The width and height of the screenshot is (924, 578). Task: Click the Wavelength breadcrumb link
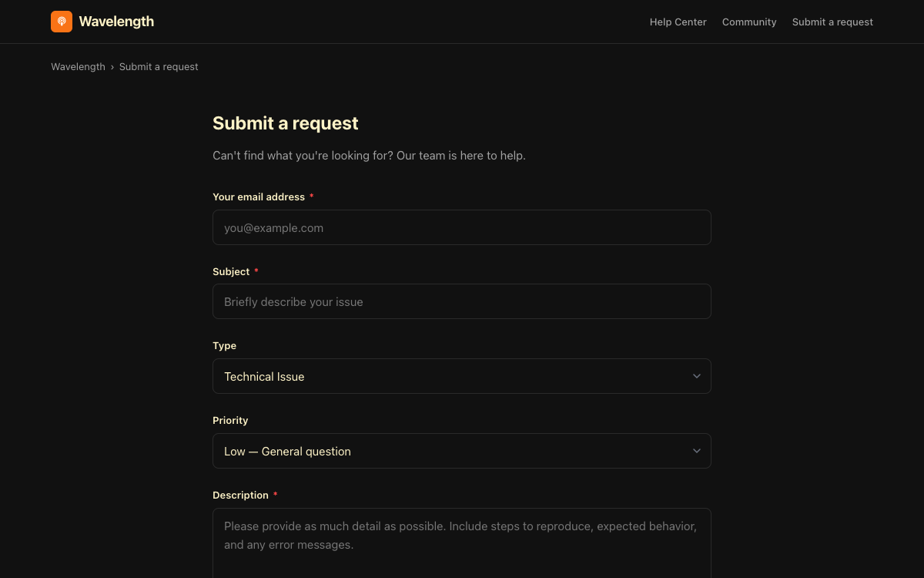(78, 67)
